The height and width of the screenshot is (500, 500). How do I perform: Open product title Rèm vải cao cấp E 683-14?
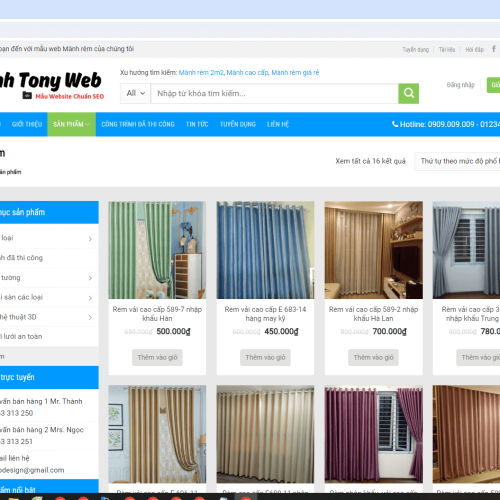tap(265, 314)
